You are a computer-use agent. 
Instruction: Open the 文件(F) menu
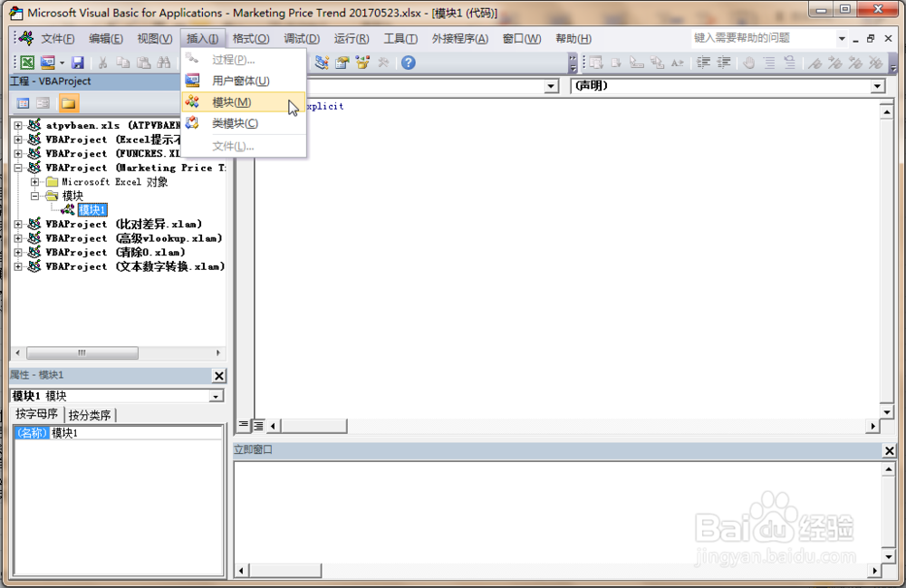point(58,39)
